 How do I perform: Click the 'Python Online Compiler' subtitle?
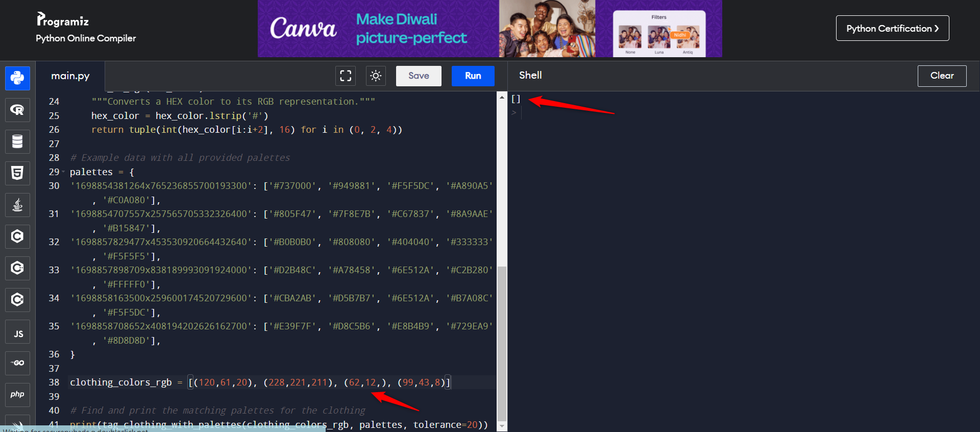tap(86, 38)
